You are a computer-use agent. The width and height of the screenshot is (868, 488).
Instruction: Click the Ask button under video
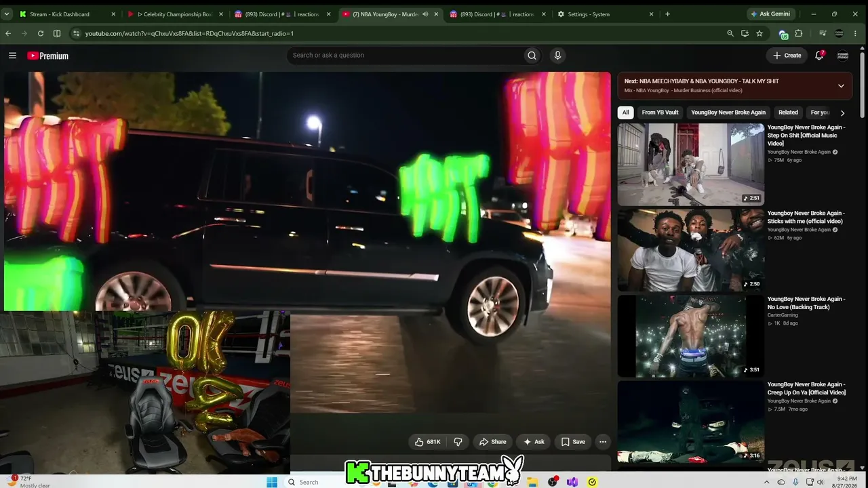[x=533, y=442]
